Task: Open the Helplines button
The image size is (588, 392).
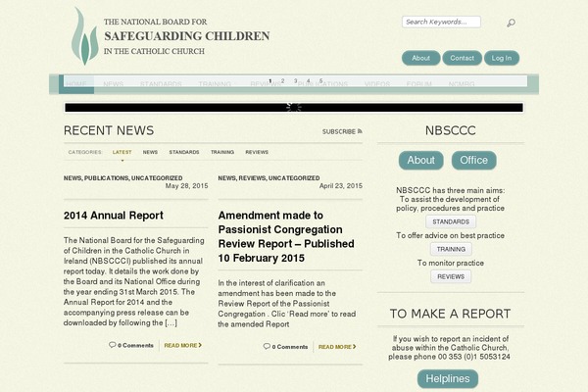Action: 448,379
